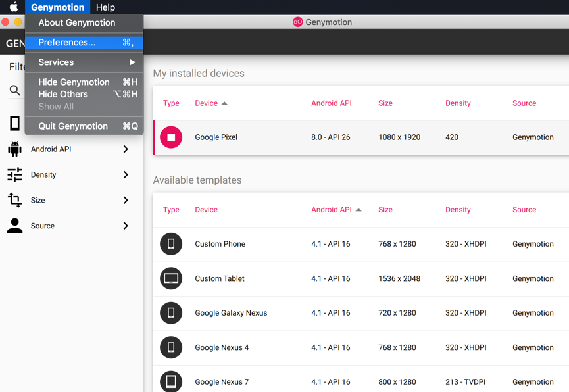
Task: Click the 800 x 1280 size cell
Action: 397,382
